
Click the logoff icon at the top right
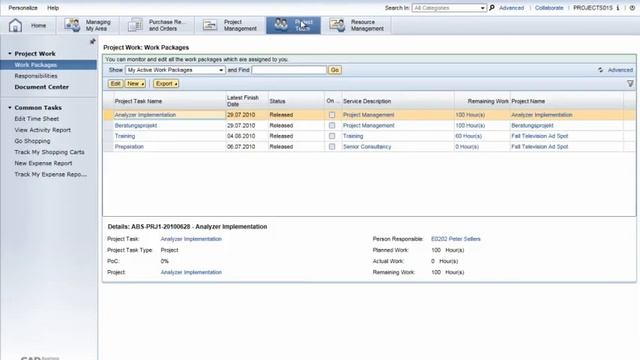632,8
